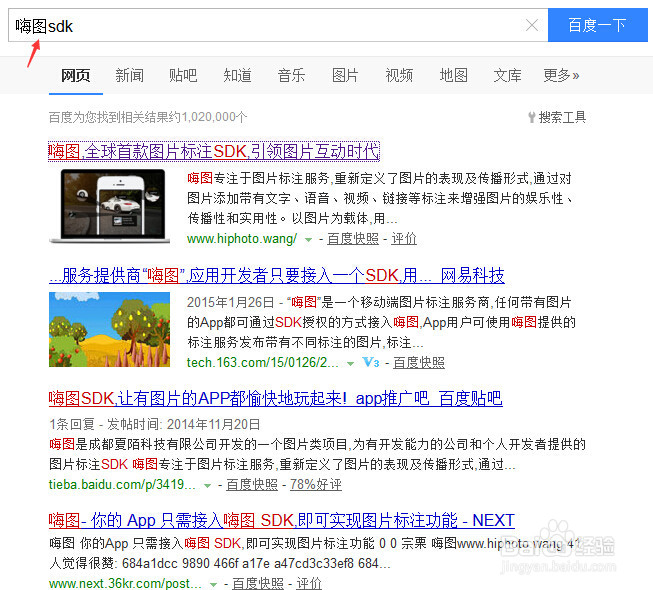Screen dimensions: 653x590
Task: Expand dropdown arrow next to tieba.baidu.com URL
Action: (x=207, y=485)
